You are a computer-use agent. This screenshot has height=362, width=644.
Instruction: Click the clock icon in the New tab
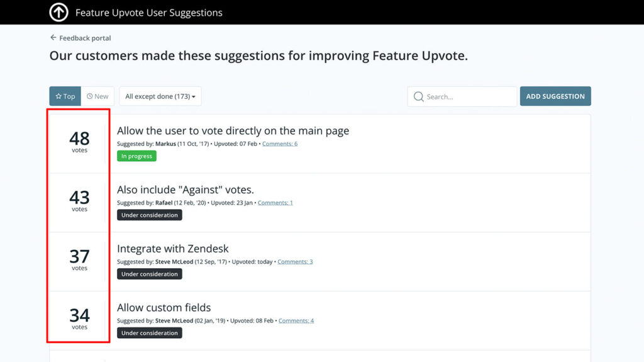point(89,96)
